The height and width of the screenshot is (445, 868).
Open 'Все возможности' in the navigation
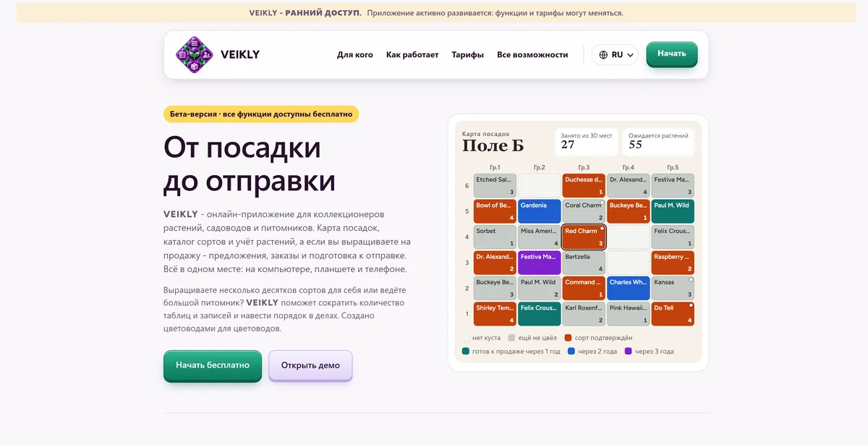[532, 54]
